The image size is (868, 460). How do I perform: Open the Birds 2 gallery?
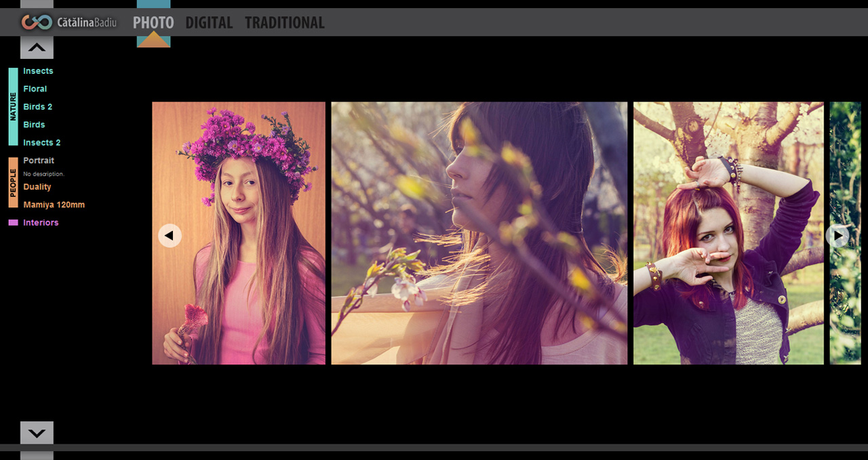click(38, 107)
